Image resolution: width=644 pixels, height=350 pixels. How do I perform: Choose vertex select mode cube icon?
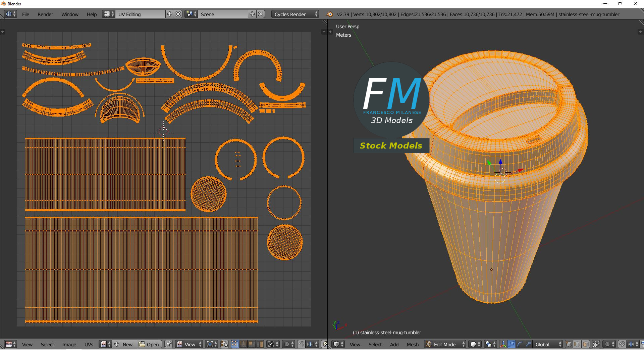coord(569,344)
